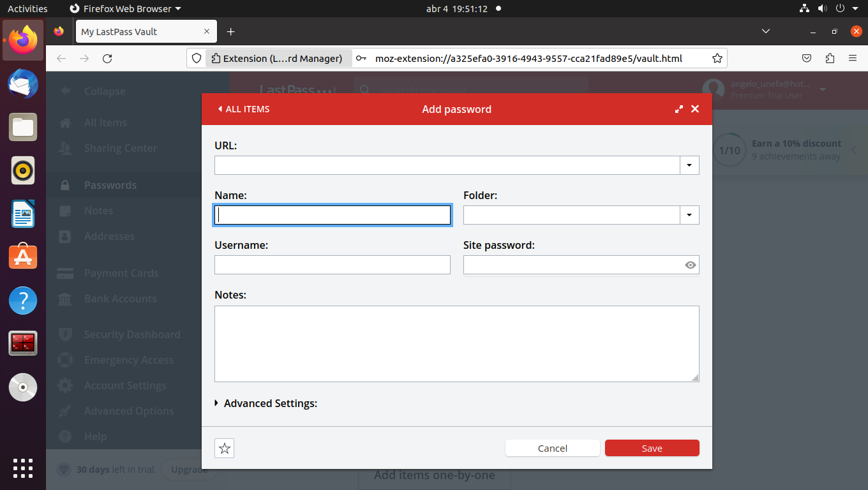Viewport: 868px width, 490px height.
Task: Click the Firefox back arrow
Action: point(61,58)
